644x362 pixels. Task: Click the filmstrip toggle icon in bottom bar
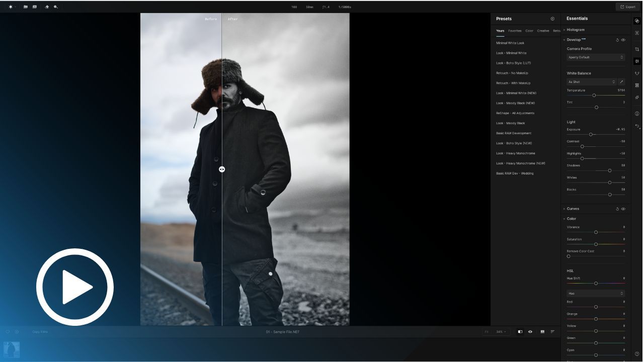(542, 332)
